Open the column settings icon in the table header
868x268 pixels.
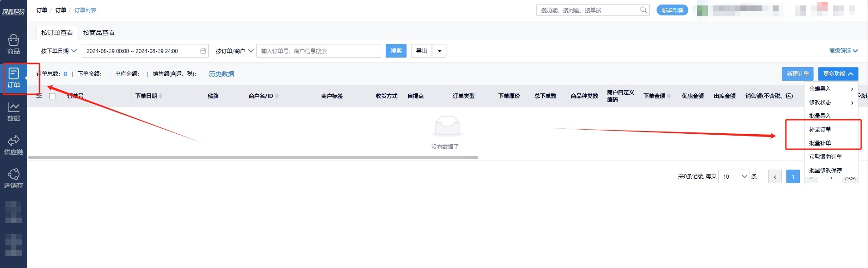coord(39,96)
